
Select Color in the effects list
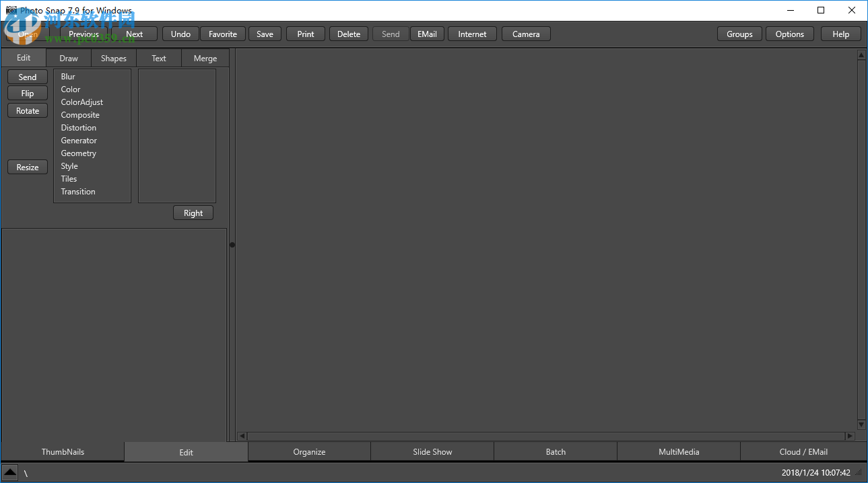(x=71, y=89)
